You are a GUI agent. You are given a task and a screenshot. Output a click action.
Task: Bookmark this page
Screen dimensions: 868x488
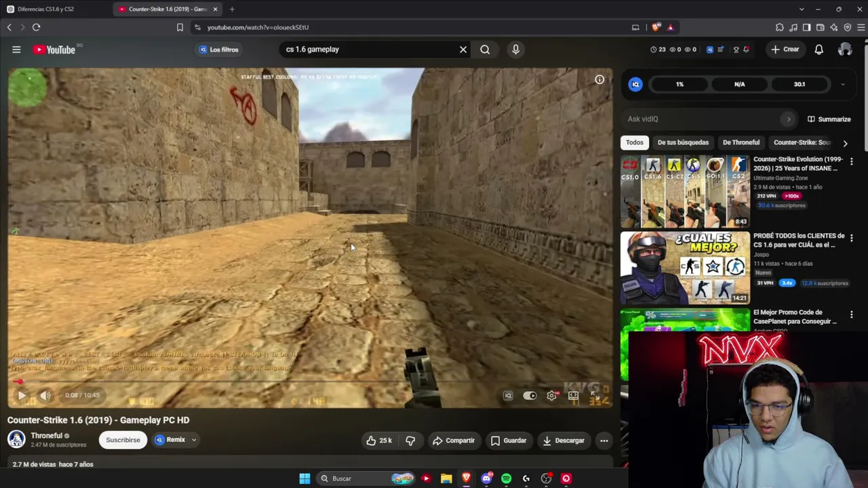pyautogui.click(x=180, y=27)
